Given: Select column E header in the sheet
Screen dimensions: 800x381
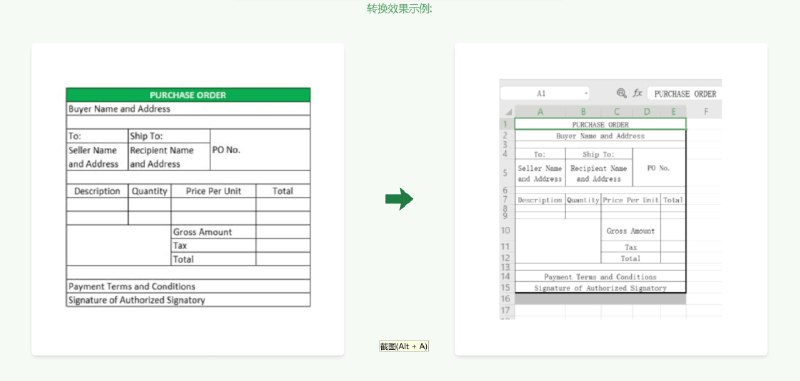Looking at the screenshot, I should point(673,112).
